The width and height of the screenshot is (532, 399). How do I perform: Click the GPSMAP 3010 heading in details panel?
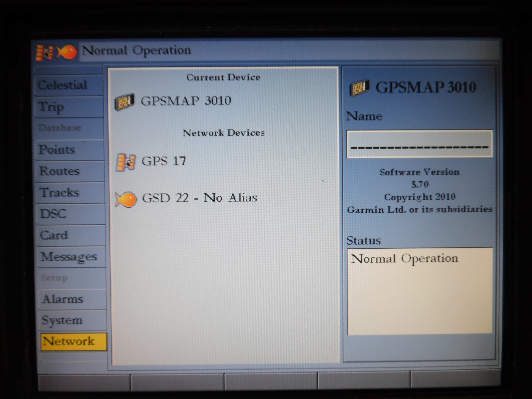[x=426, y=87]
